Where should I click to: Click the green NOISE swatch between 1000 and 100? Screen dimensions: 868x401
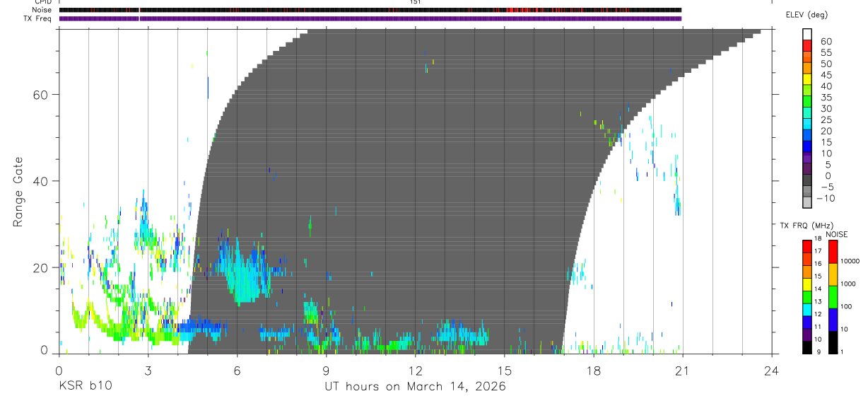833,296
